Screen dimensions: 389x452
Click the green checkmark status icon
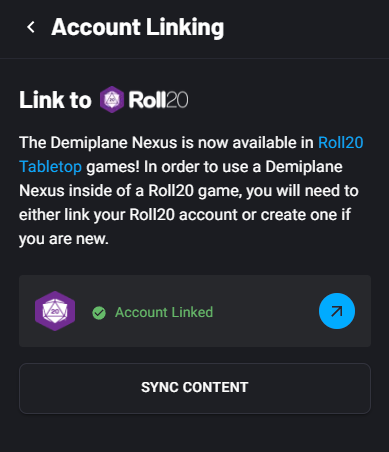coord(99,313)
